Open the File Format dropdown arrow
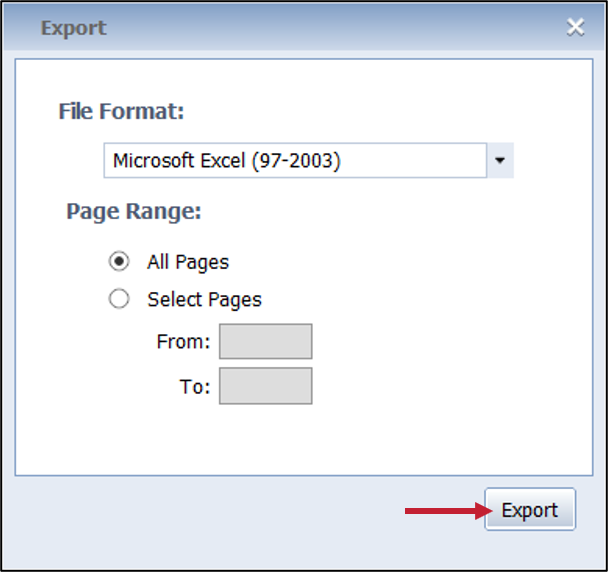Screen dimensions: 608x572 click(x=500, y=160)
